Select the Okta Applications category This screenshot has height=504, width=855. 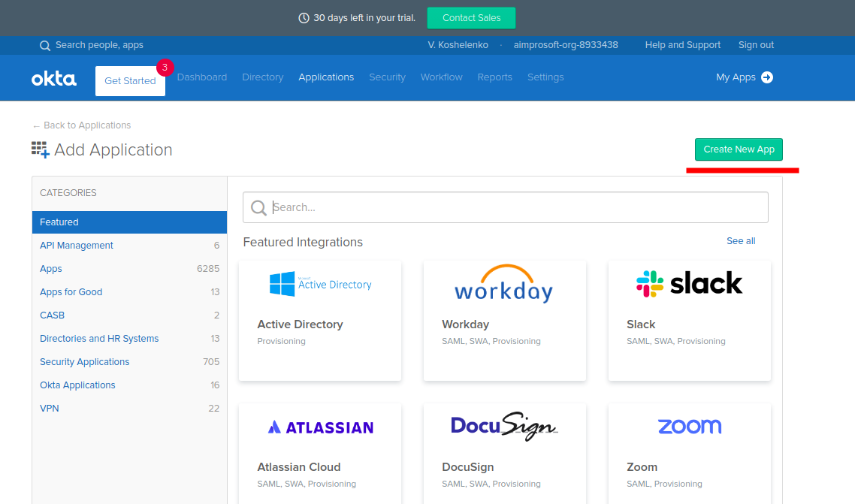[129, 385]
